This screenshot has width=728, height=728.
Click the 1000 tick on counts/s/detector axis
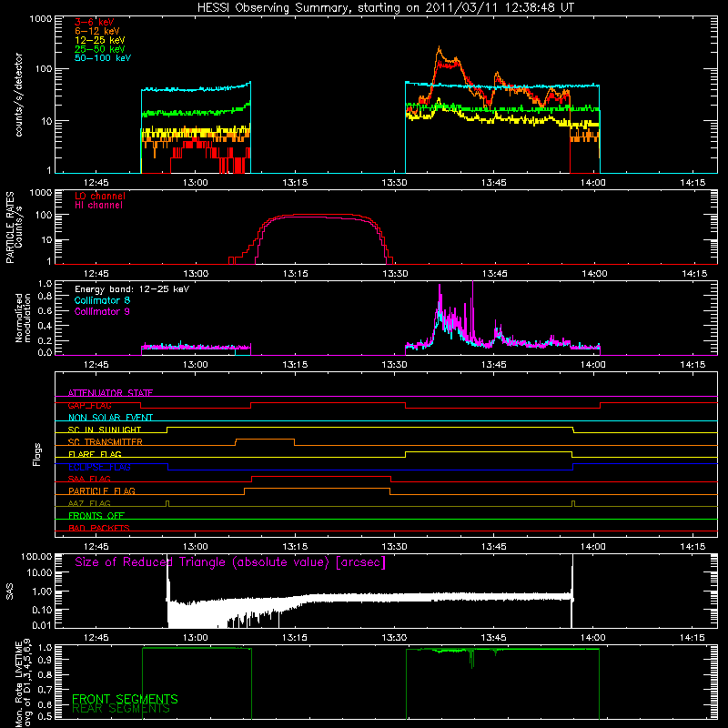pos(40,19)
